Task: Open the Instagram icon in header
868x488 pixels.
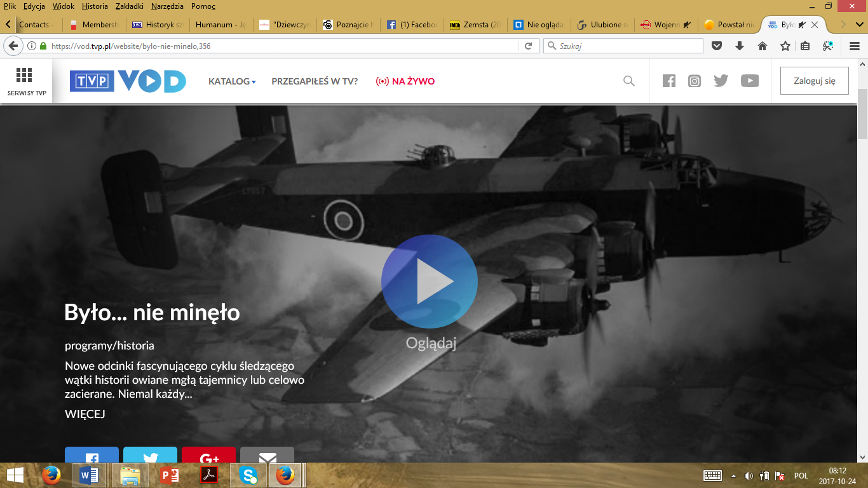Action: [695, 81]
